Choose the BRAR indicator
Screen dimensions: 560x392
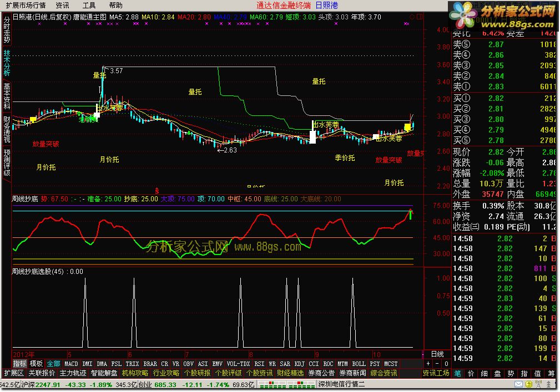click(150, 364)
